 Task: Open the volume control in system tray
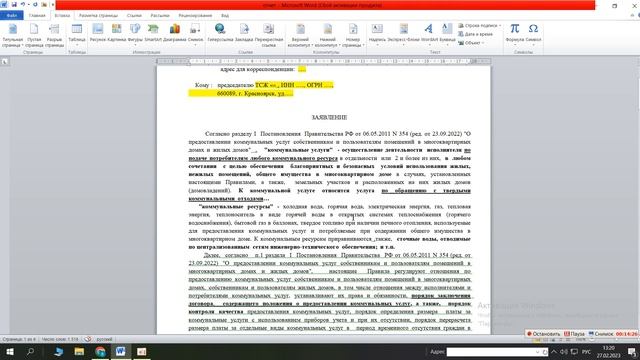point(564,351)
